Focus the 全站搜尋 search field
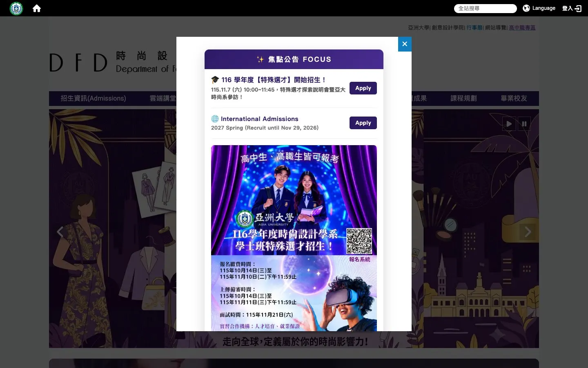This screenshot has height=368, width=588. pos(485,8)
